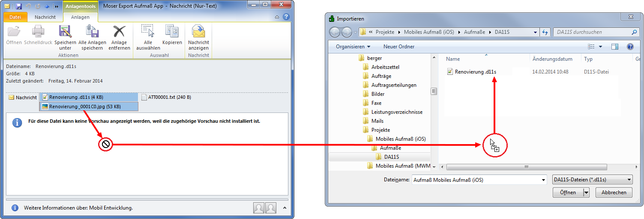Screen dimensions: 644x219
Task: Click Alle Anlagen speichern icon
Action: pos(92,31)
